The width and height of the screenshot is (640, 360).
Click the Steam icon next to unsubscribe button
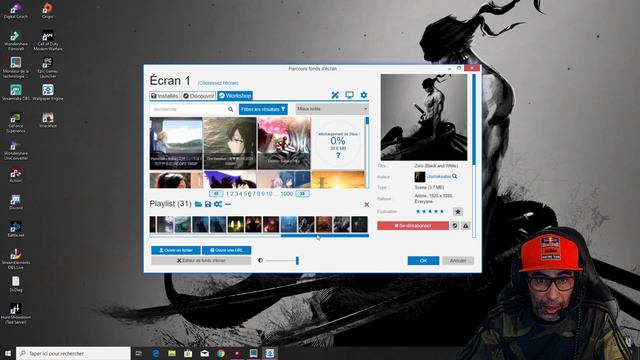click(x=455, y=226)
